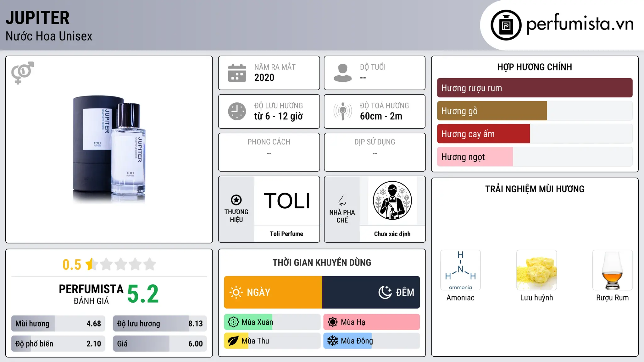Click the Giá 6.00 score bar
Screen dimensions: 644x362
[160, 344]
